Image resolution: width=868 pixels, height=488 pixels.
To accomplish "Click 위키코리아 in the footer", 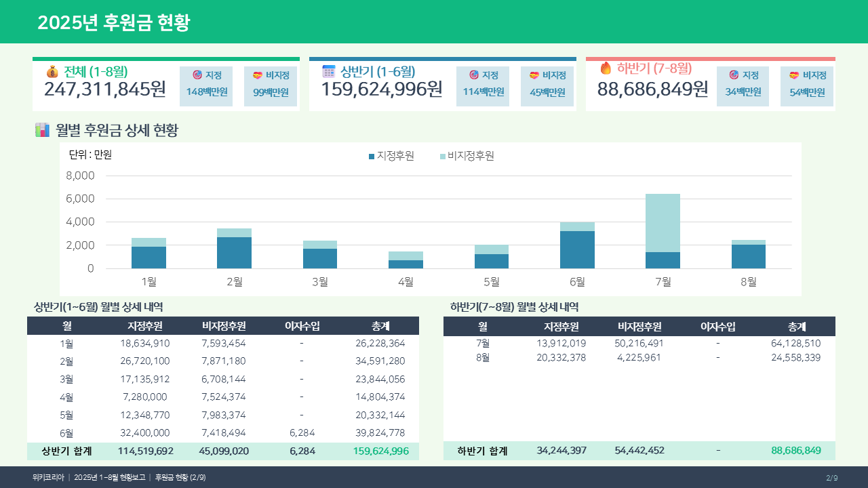I will click(47, 477).
